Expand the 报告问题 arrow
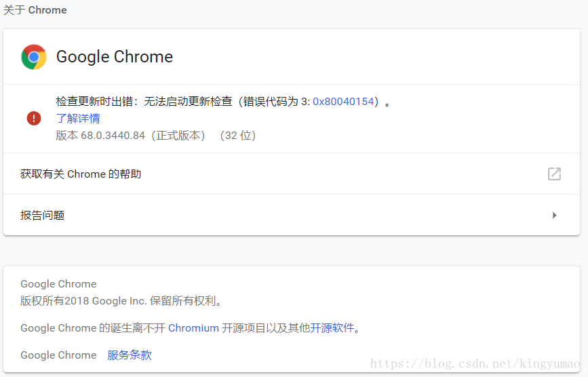This screenshot has width=588, height=377. click(555, 215)
